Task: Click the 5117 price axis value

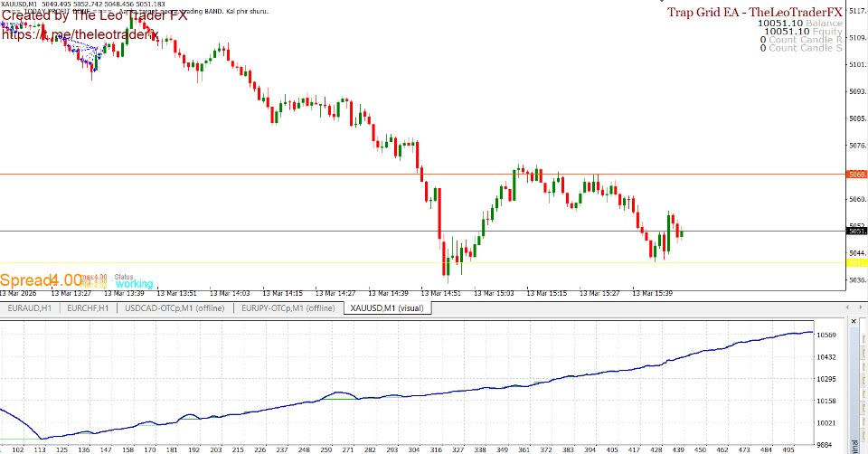Action: tap(857, 11)
